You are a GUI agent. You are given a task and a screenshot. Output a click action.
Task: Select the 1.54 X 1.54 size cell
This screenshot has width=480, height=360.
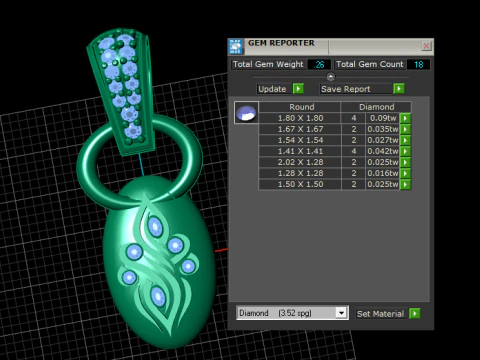[300, 140]
